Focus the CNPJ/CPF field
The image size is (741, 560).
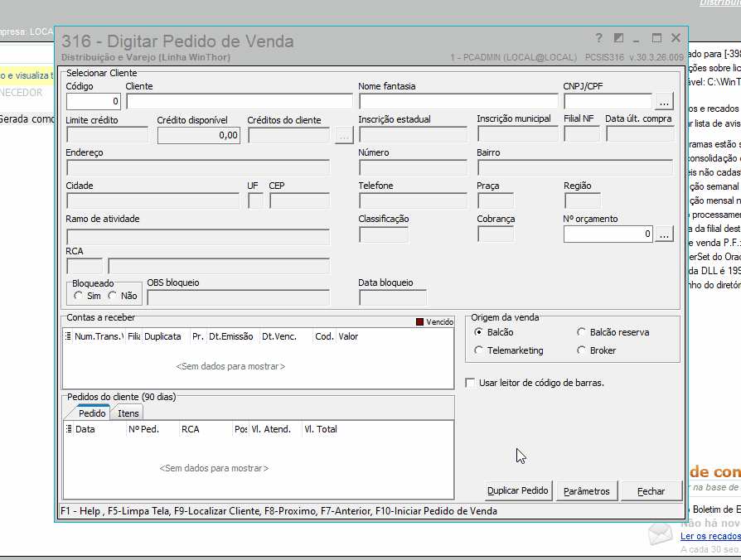[x=608, y=102]
